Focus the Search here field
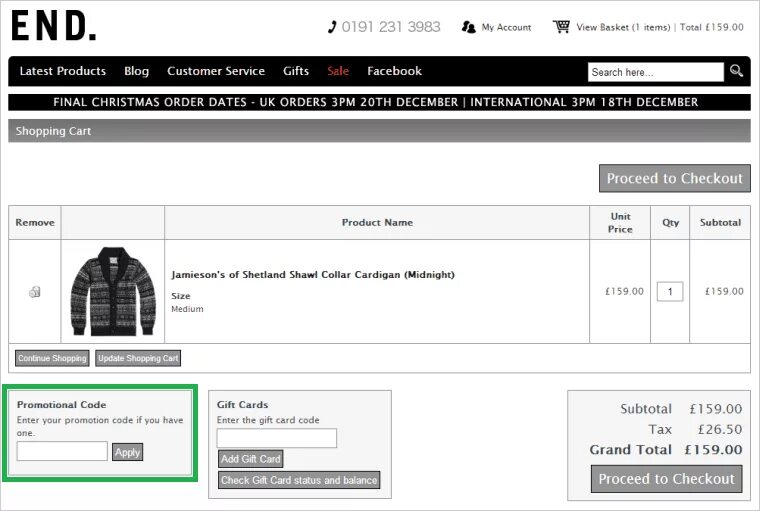Screen dimensions: 760x511 [655, 72]
